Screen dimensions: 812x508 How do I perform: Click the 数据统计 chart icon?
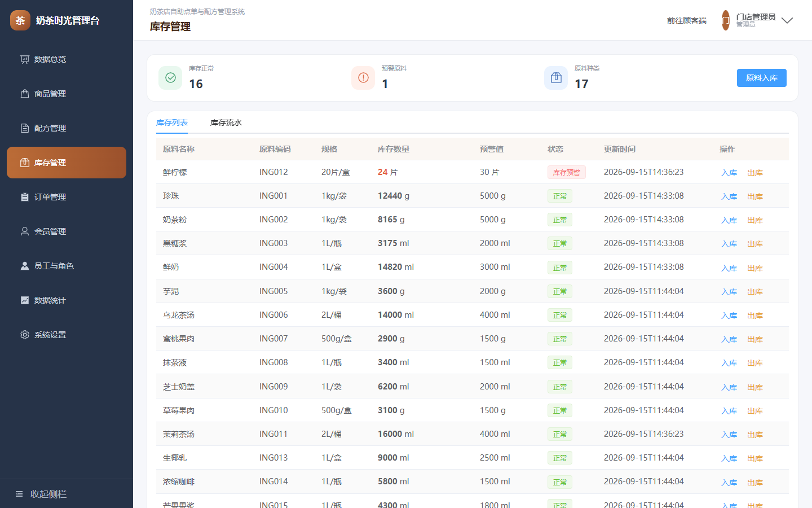click(x=25, y=300)
